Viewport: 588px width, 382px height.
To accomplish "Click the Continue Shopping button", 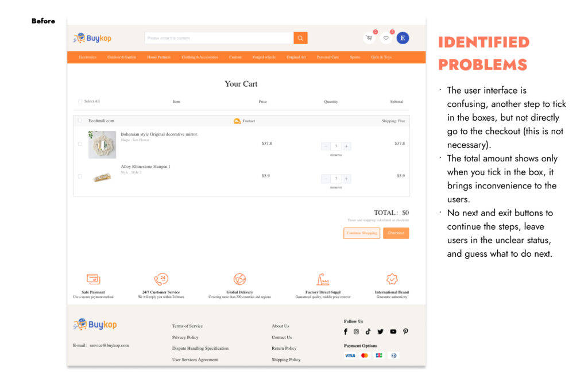I will (362, 233).
